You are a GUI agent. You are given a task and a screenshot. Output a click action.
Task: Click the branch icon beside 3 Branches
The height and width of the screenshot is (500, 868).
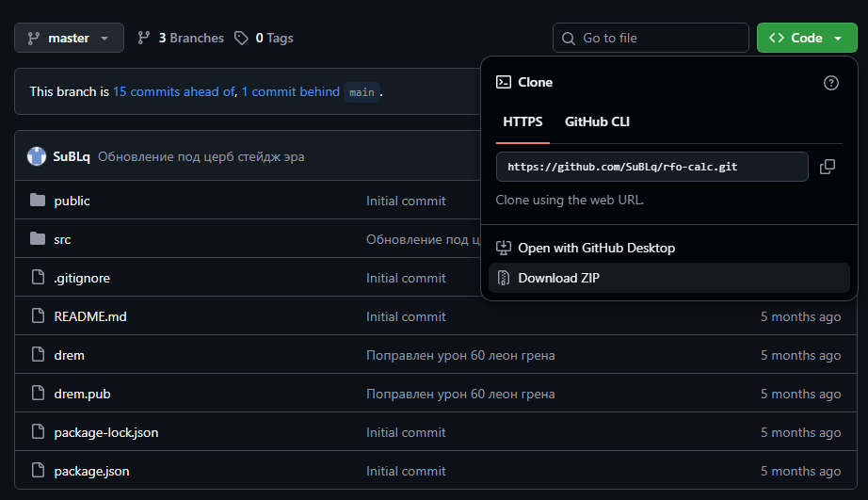(144, 39)
